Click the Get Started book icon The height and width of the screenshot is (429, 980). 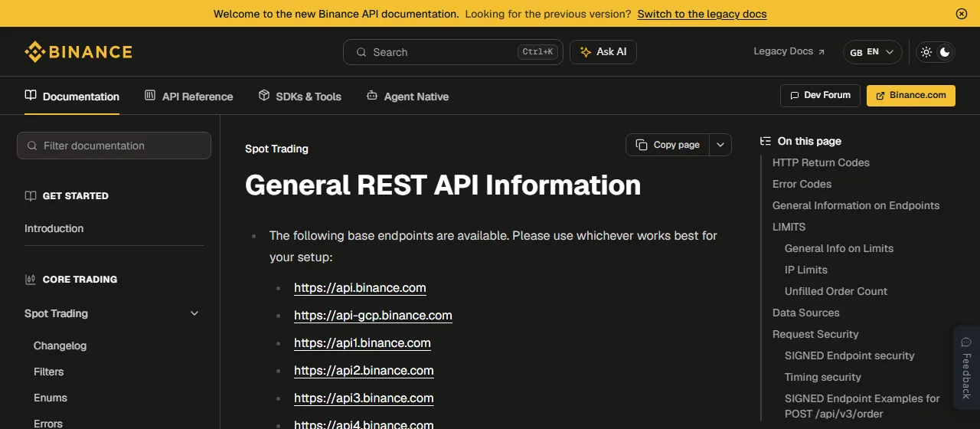tap(31, 196)
